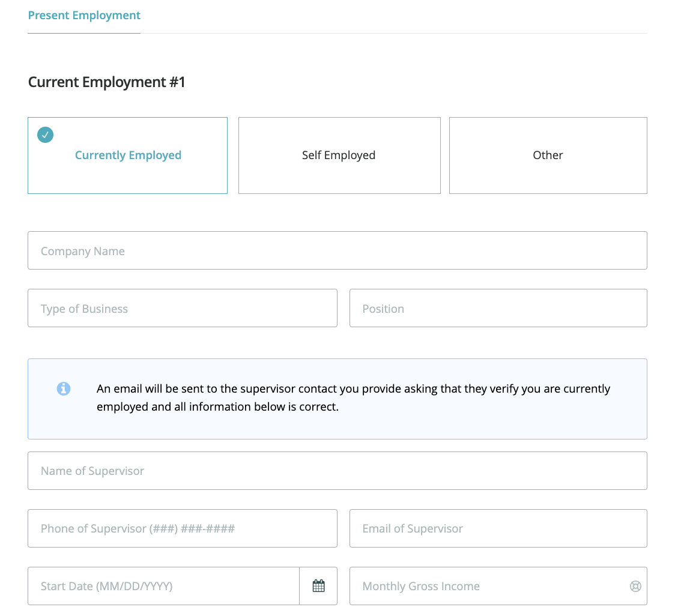Click into the Type of Business field
Image resolution: width=675 pixels, height=616 pixels.
tap(182, 308)
